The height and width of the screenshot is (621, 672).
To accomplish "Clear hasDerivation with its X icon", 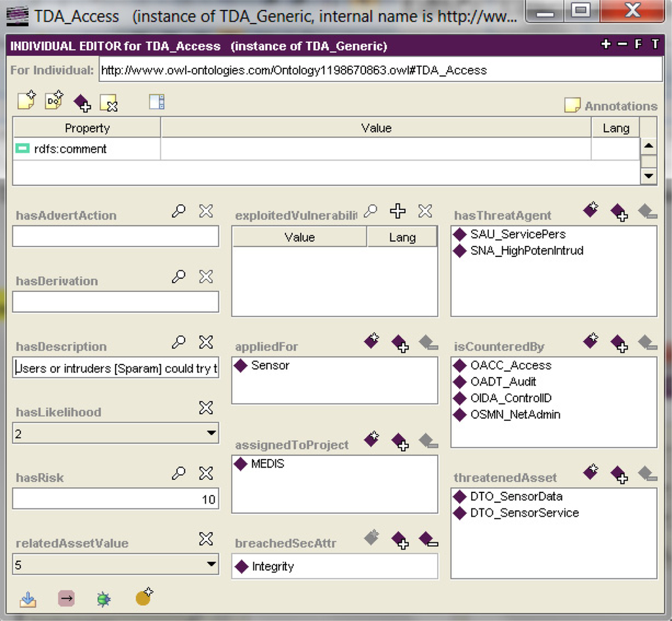I will pyautogui.click(x=206, y=277).
